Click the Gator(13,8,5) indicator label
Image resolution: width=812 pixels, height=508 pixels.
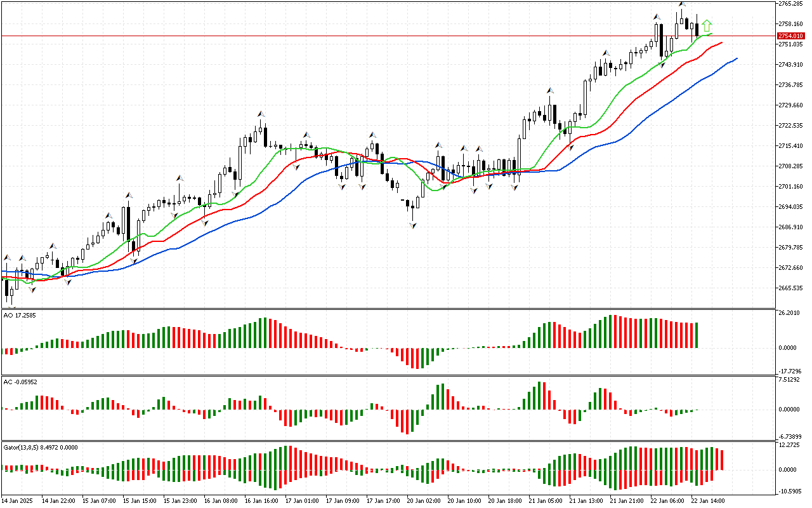pyautogui.click(x=41, y=447)
